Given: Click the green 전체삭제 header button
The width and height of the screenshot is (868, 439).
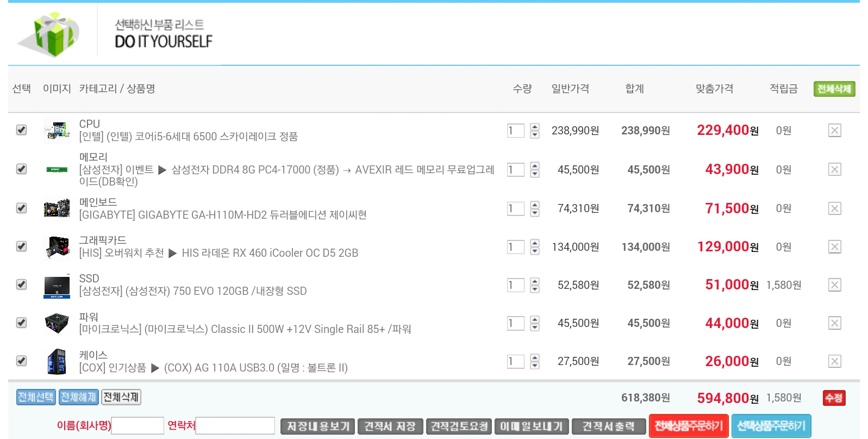Looking at the screenshot, I should coord(834,89).
